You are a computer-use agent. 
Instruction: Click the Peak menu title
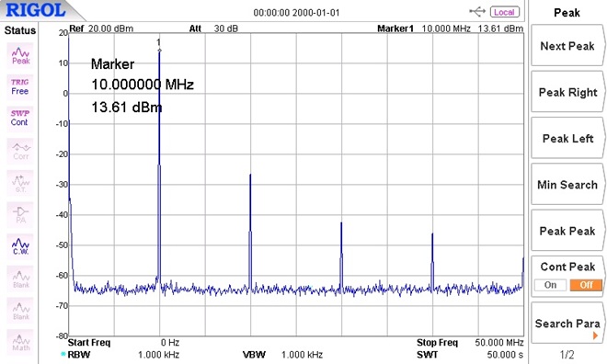point(567,13)
